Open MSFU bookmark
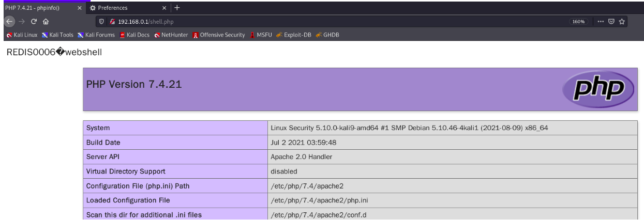 pos(260,35)
